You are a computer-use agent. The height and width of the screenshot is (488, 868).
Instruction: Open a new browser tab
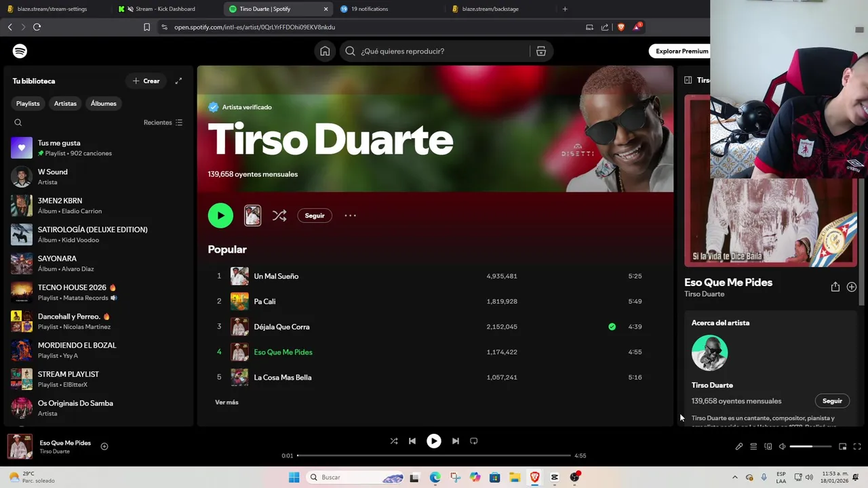[565, 9]
